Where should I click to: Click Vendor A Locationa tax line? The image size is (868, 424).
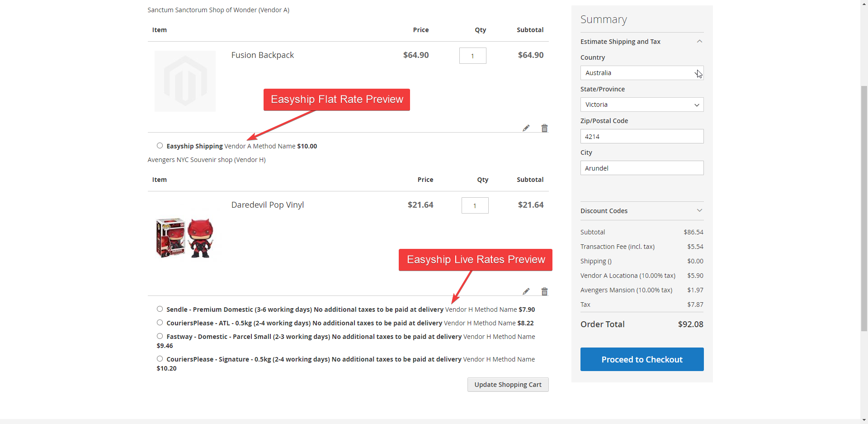(642, 276)
